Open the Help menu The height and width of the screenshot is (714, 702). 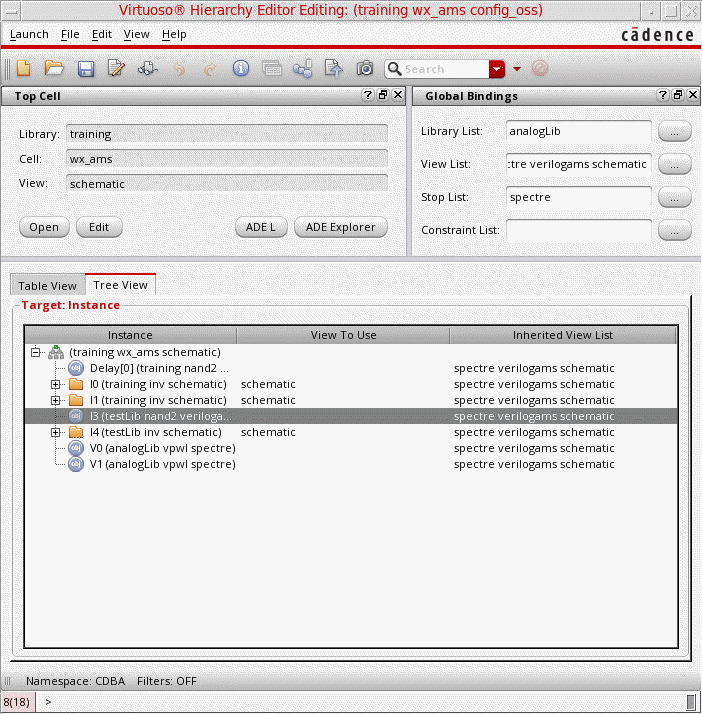pos(174,34)
